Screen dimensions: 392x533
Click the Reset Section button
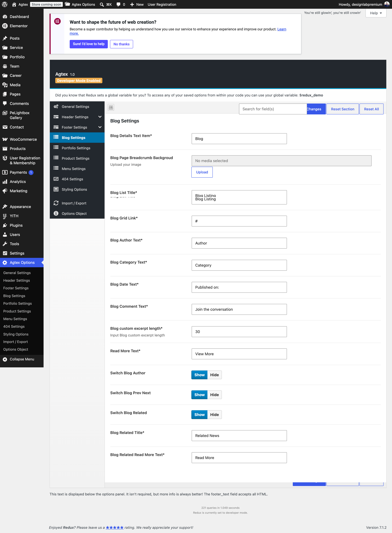(342, 109)
